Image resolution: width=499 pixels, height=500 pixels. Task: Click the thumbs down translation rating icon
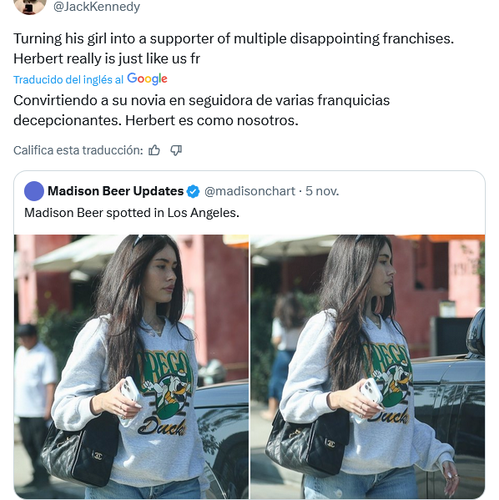(x=176, y=151)
